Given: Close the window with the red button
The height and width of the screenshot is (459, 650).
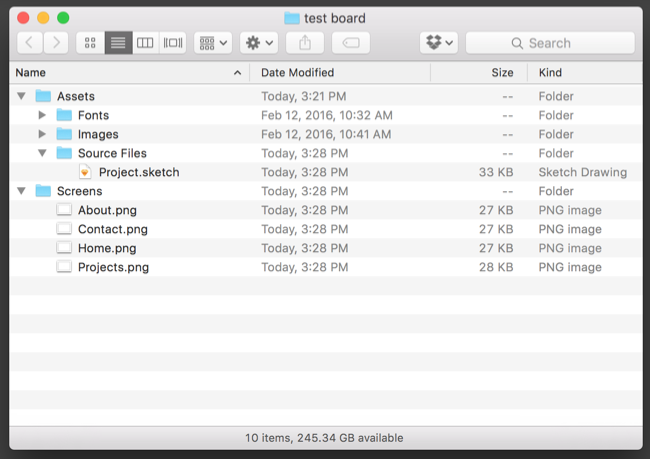Looking at the screenshot, I should 23,18.
